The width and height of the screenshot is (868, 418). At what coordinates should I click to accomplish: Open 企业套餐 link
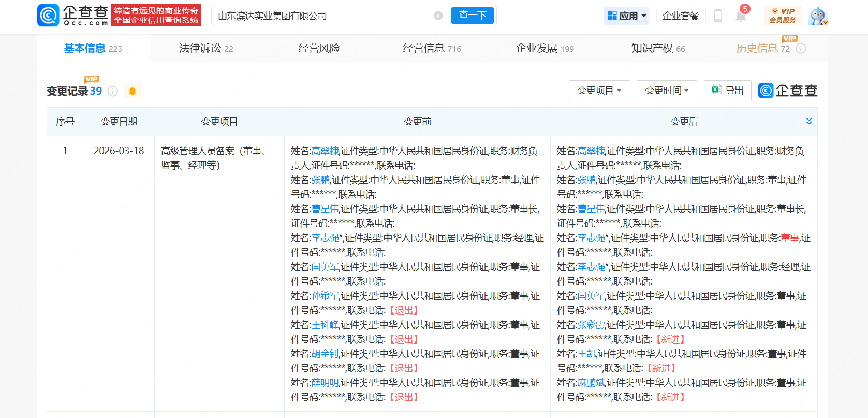click(x=680, y=16)
